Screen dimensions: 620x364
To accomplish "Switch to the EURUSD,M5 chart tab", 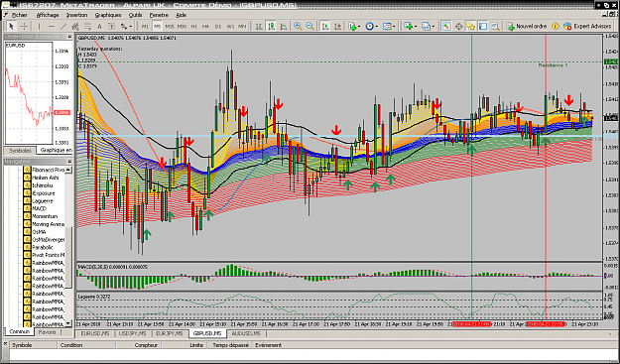I will (x=95, y=333).
